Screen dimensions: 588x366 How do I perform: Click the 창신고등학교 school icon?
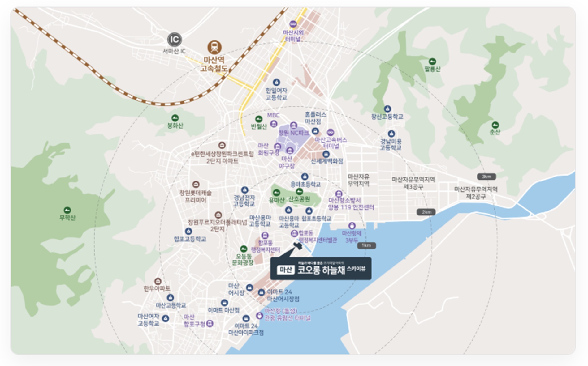387,109
